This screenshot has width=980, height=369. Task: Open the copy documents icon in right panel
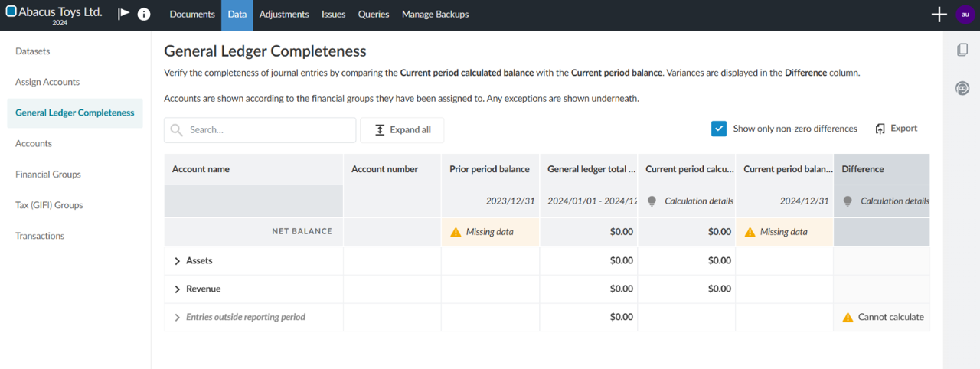(x=963, y=50)
